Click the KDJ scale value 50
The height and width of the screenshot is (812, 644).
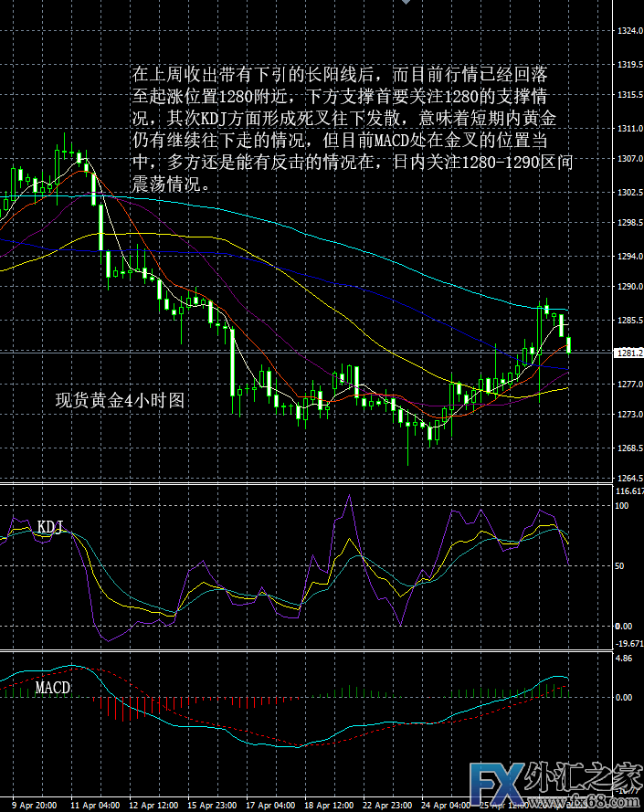click(x=622, y=566)
